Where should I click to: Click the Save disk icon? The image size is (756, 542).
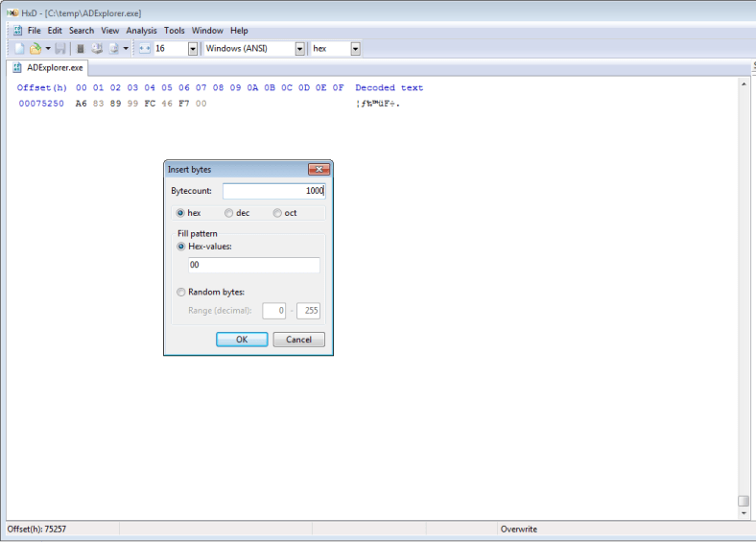click(60, 48)
